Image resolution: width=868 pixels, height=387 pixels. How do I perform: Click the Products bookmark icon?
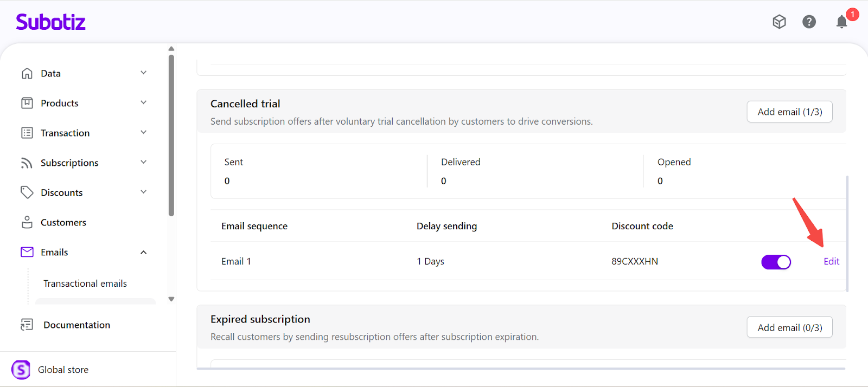click(x=27, y=103)
